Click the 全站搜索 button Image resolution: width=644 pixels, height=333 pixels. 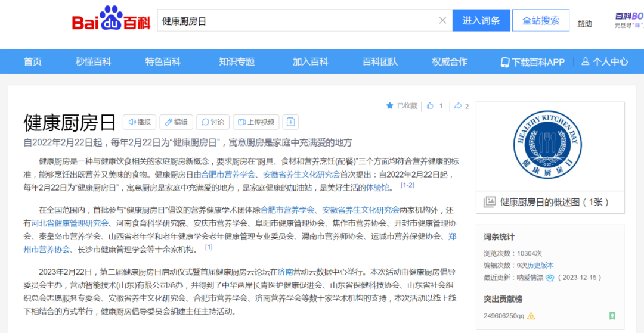[x=540, y=20]
